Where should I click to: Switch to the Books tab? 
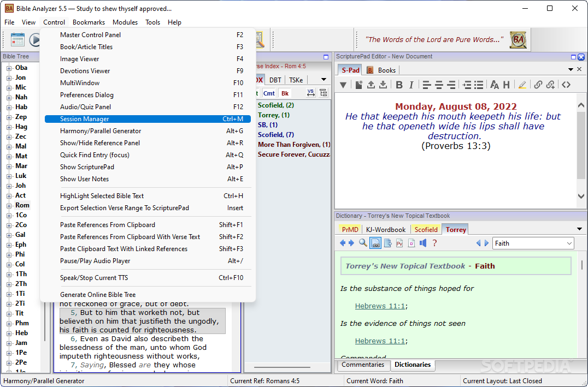click(x=381, y=70)
